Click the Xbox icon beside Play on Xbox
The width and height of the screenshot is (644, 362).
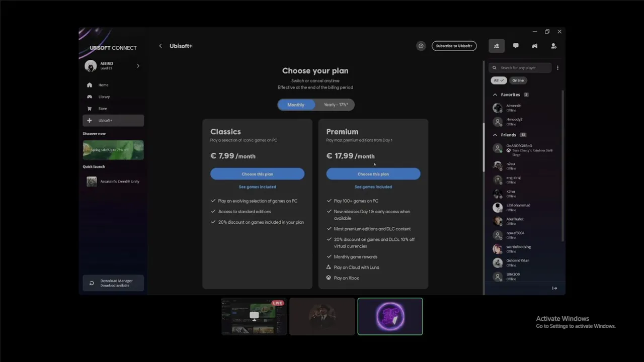click(329, 278)
